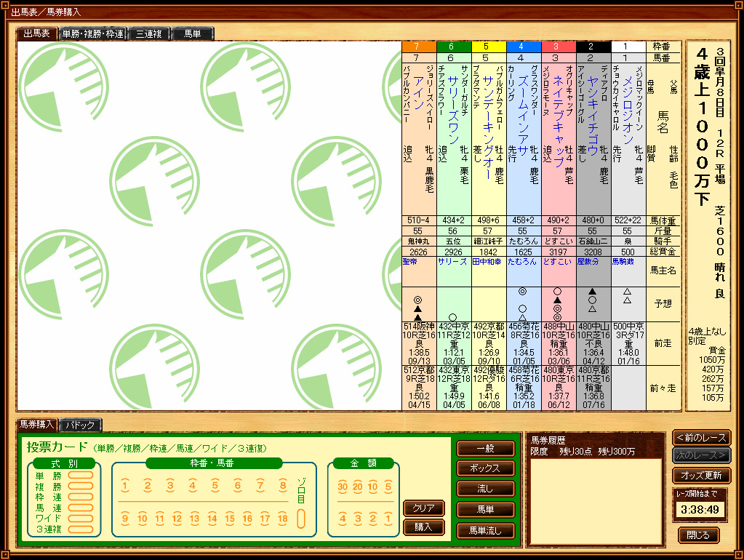744x560 pixels.
Task: Close the window with 閉じる
Action: click(x=698, y=535)
